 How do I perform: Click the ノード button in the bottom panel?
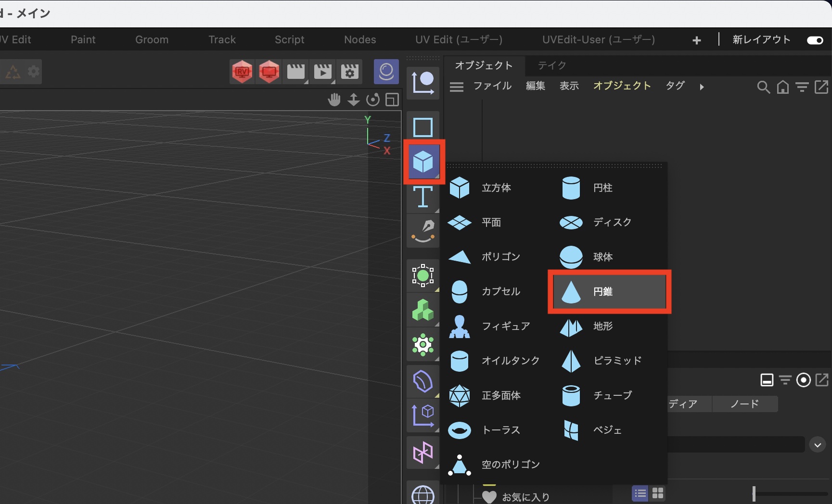[x=744, y=404]
